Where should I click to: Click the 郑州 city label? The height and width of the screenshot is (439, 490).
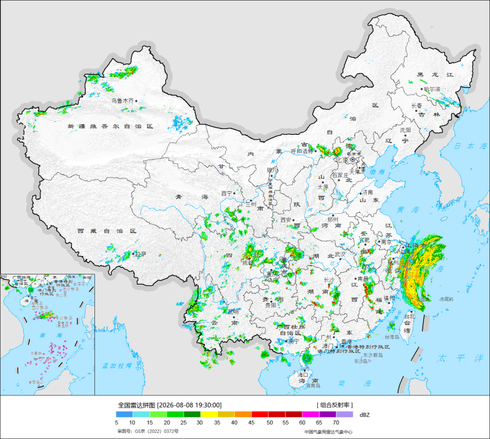tap(333, 219)
